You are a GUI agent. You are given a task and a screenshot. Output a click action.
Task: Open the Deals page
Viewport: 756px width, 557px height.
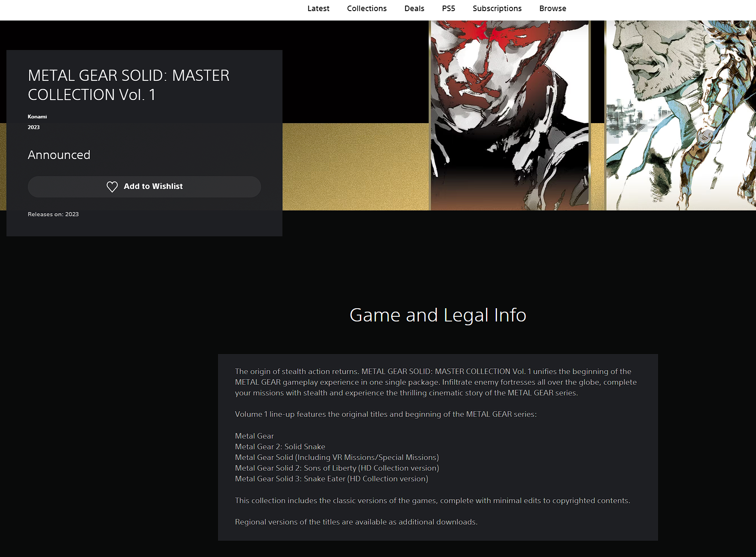414,9
